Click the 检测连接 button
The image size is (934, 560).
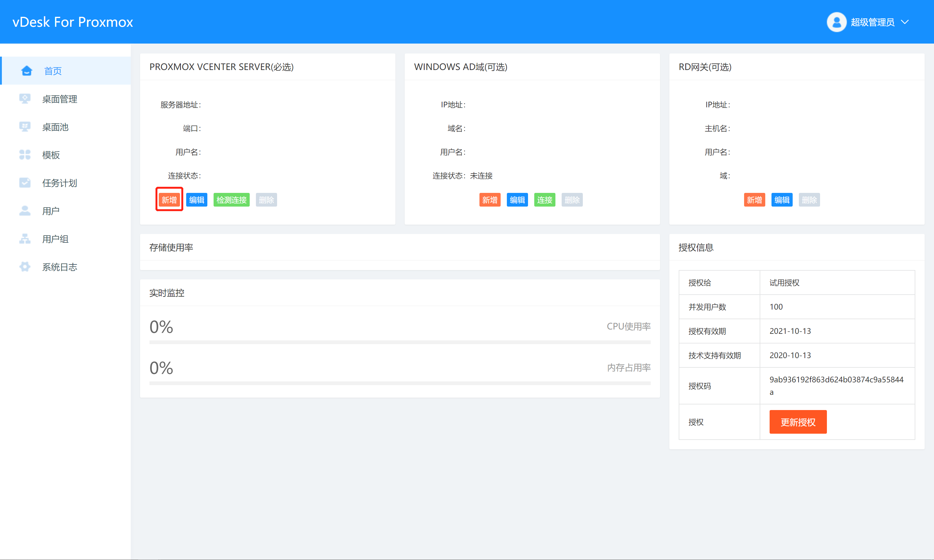coord(231,200)
